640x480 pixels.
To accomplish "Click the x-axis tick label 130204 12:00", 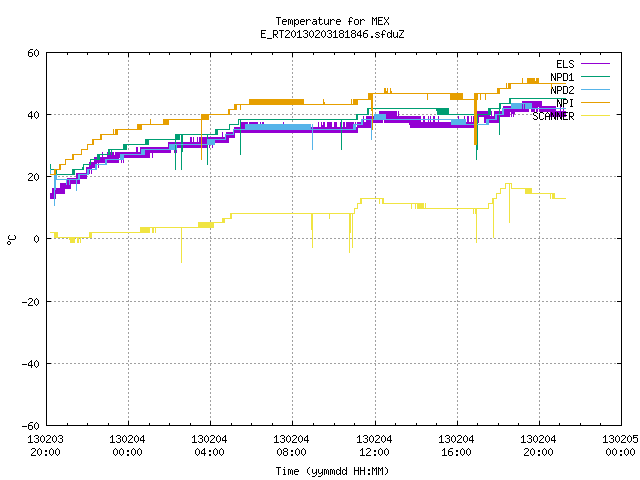I will (374, 446).
